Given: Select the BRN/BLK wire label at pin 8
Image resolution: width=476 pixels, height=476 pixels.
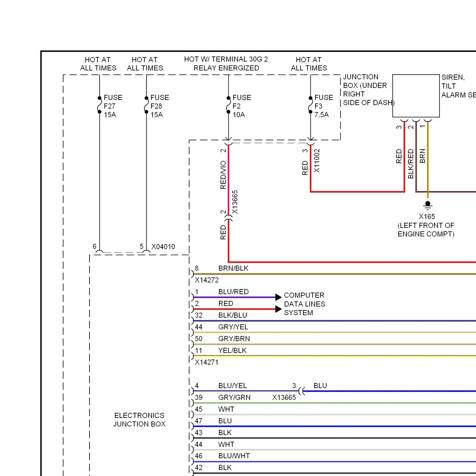Looking at the screenshot, I should (233, 268).
